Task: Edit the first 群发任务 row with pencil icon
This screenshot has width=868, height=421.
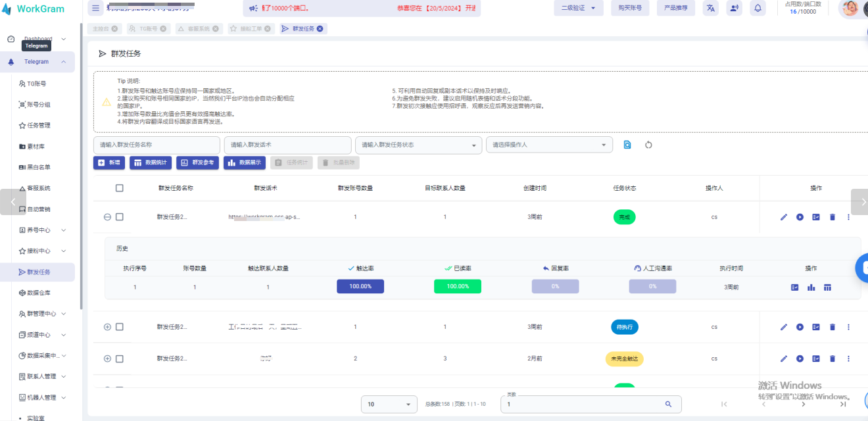Action: click(783, 216)
